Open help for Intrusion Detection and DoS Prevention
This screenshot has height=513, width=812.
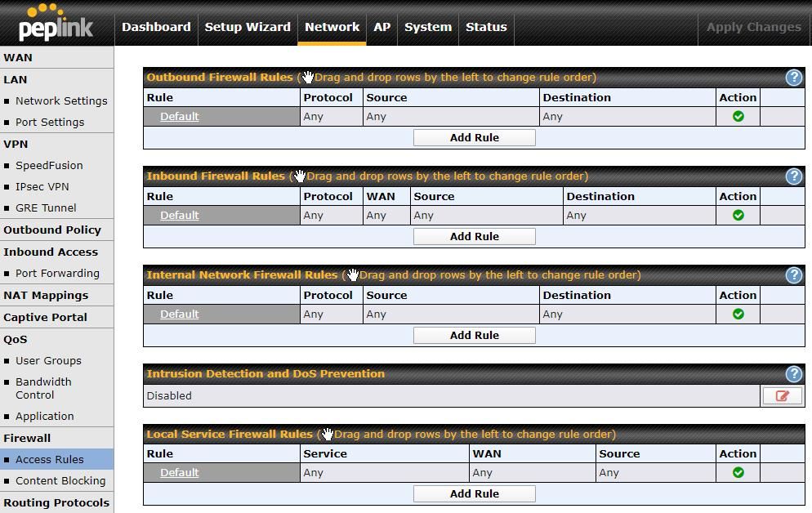tap(793, 374)
